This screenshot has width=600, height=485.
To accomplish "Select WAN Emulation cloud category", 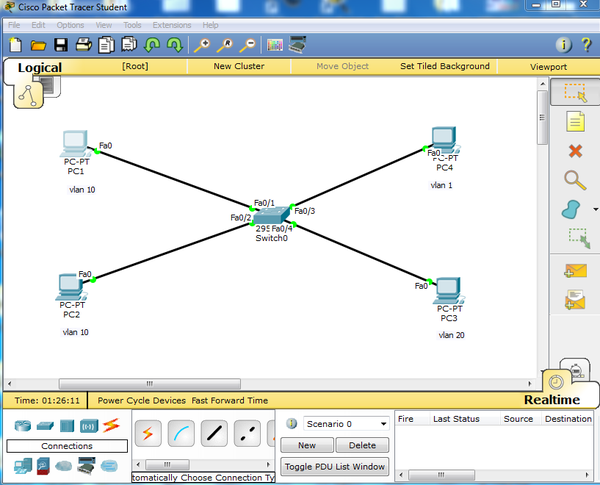I will pos(64,466).
